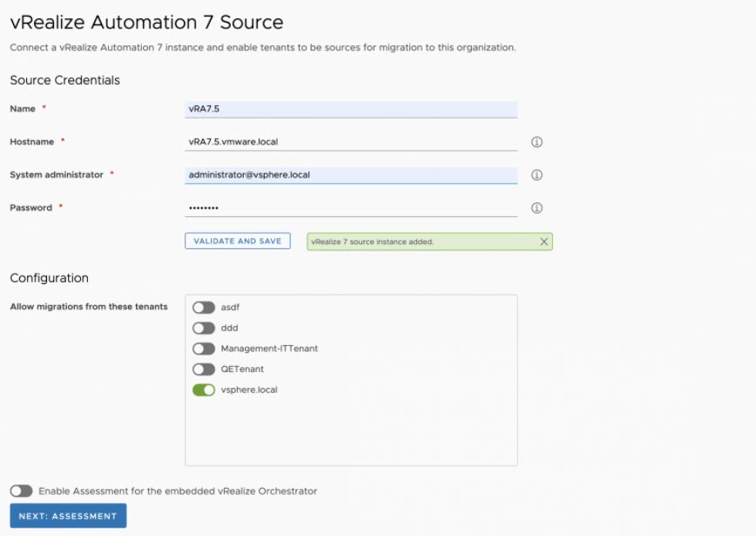Enable the asdf tenant toggle
756x536 pixels.
coord(204,308)
